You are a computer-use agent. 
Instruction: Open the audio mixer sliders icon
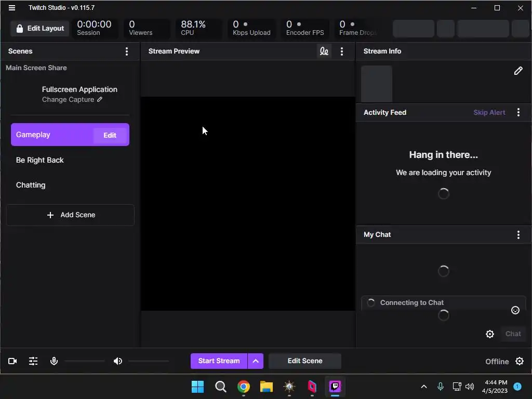click(x=33, y=361)
